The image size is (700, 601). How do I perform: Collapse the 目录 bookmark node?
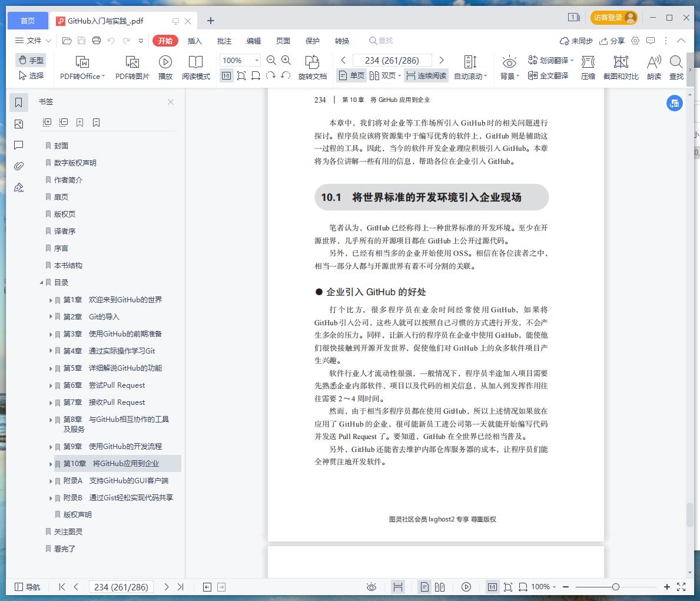click(x=42, y=283)
